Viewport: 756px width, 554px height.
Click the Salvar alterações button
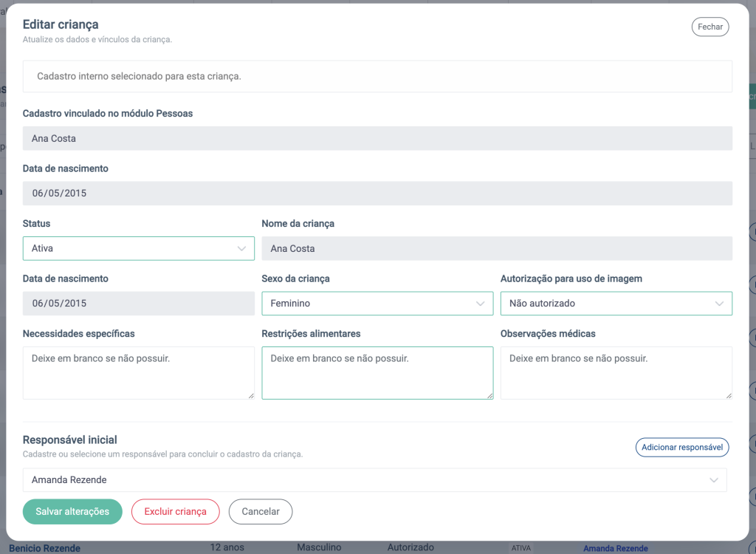pos(72,512)
